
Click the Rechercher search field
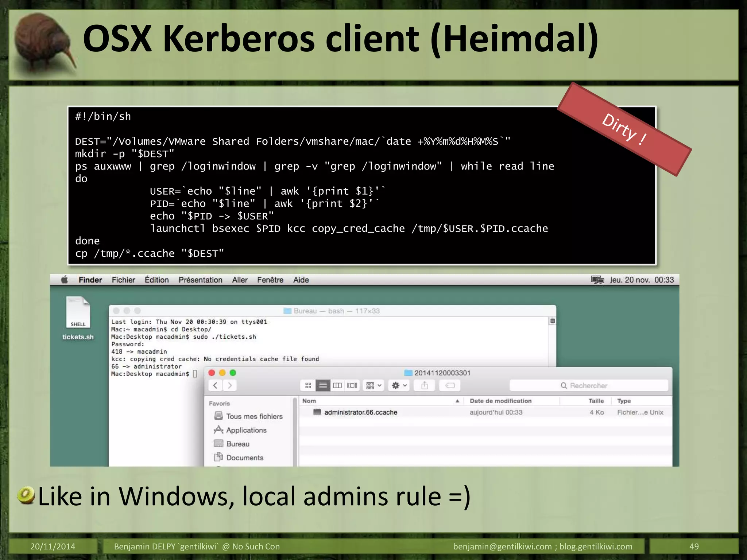click(x=589, y=385)
